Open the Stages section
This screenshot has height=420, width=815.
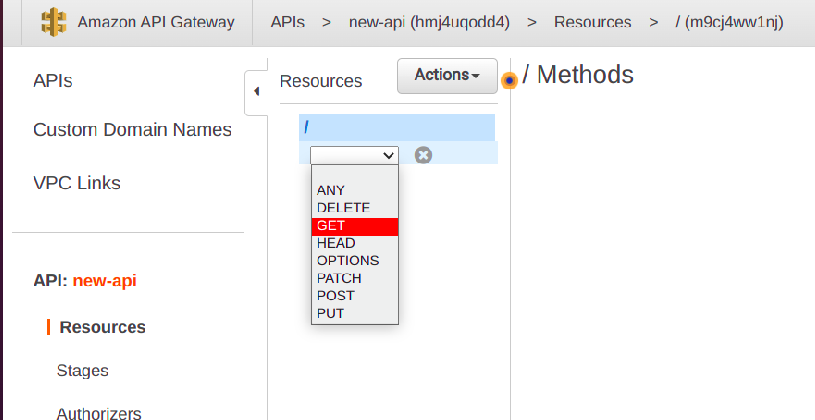83,370
